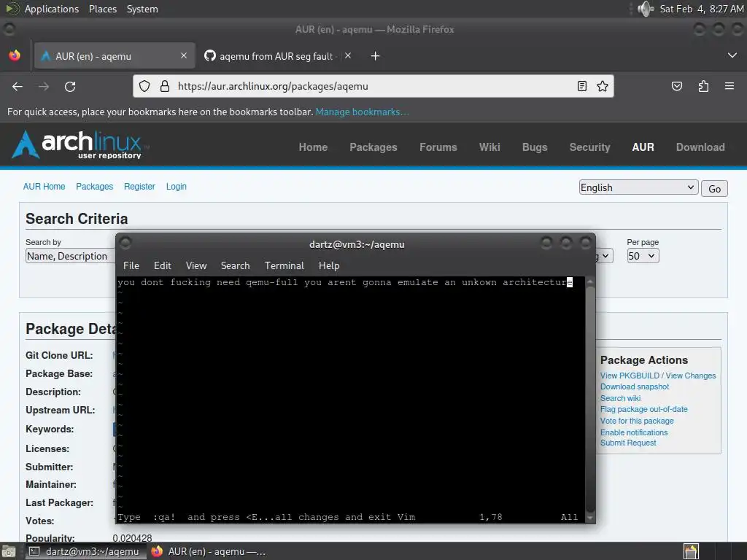Toggle reader view icon in address bar
The image size is (747, 560).
click(581, 86)
